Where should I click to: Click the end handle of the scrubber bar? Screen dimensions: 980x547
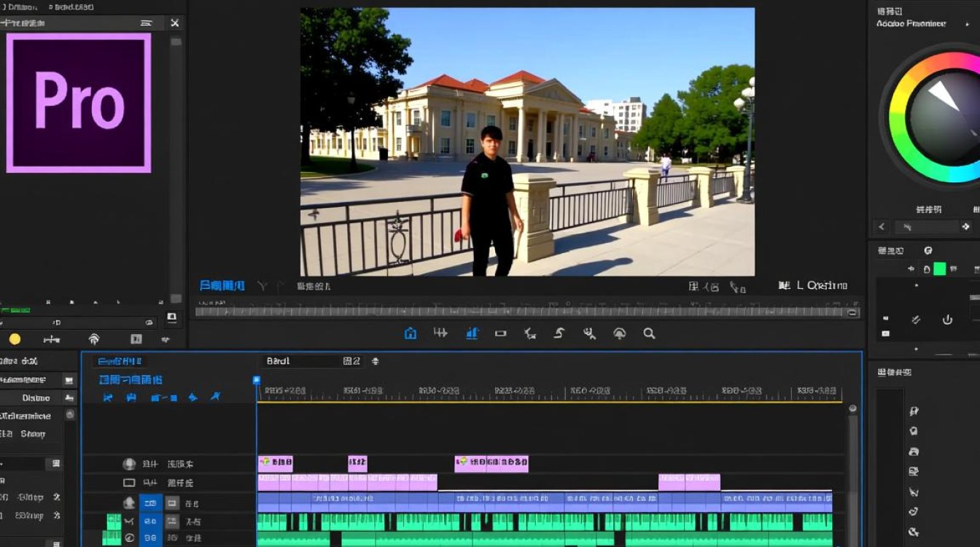(x=852, y=312)
